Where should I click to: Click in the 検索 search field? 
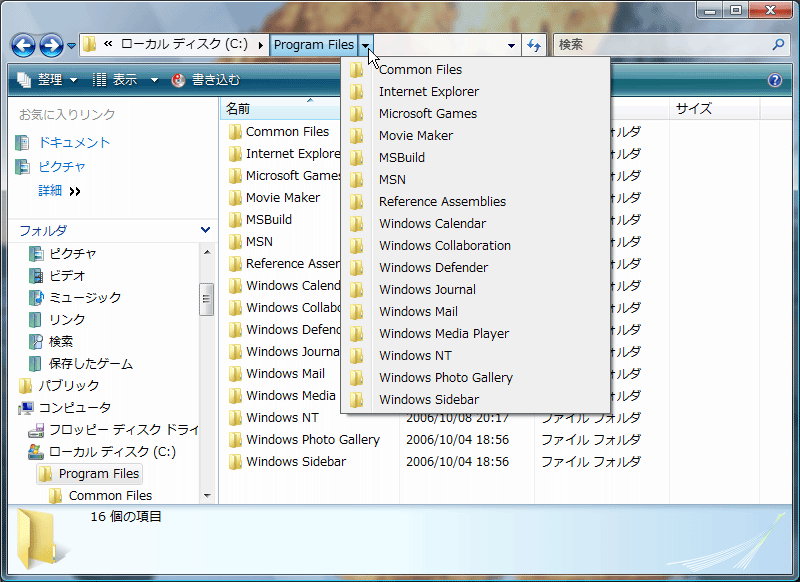(663, 45)
